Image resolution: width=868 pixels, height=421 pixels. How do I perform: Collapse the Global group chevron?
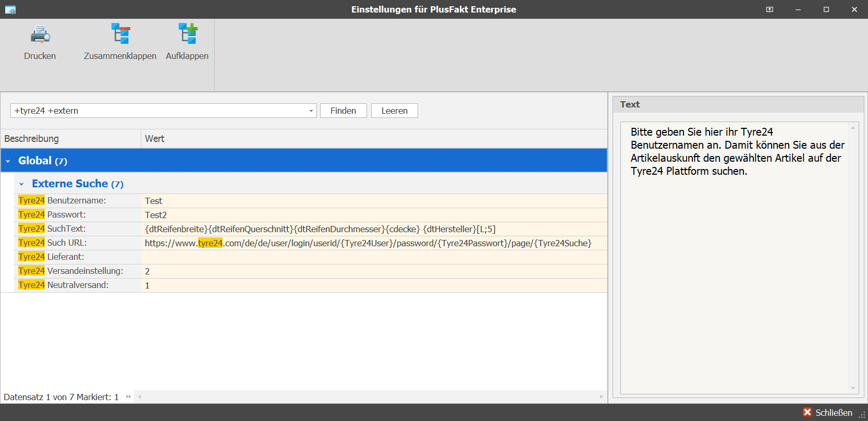tap(8, 161)
